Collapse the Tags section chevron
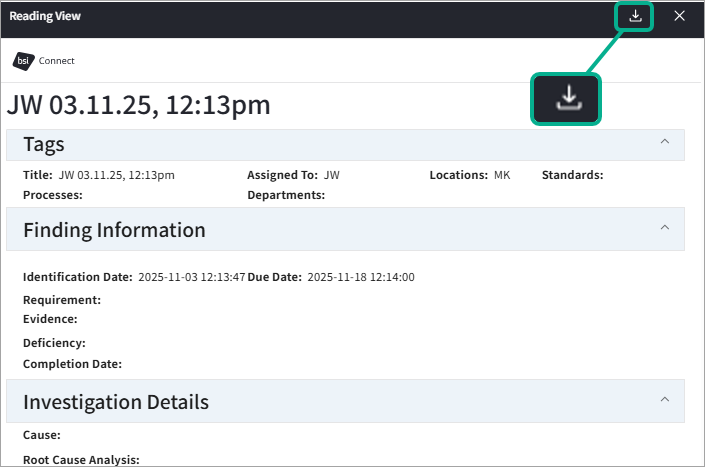The width and height of the screenshot is (705, 467). (665, 142)
